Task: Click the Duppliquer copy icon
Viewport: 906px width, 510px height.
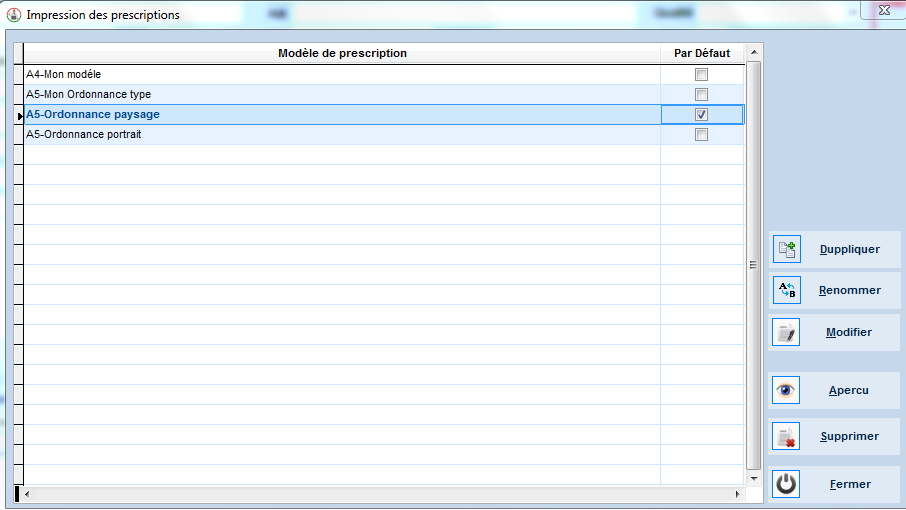Action: (787, 250)
